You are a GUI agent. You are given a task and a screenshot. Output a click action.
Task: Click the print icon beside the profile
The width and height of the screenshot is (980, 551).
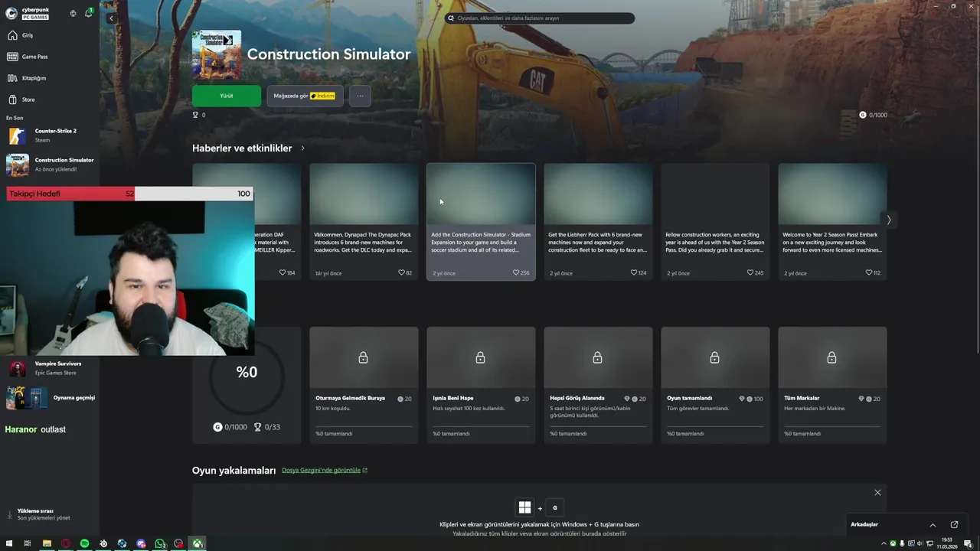tap(73, 13)
